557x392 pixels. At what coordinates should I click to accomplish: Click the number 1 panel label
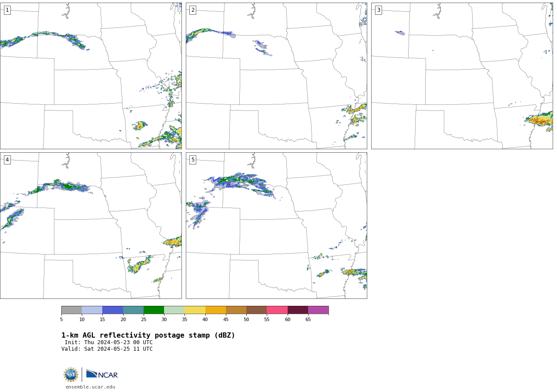tap(7, 10)
